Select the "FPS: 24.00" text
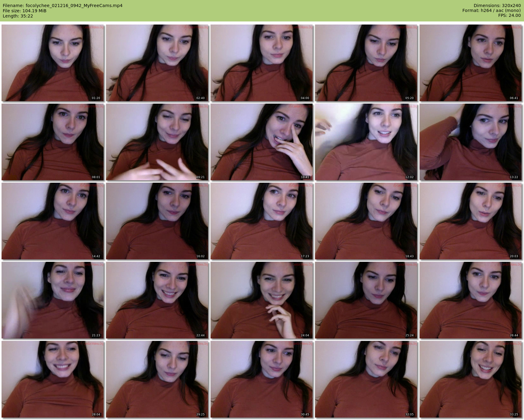The width and height of the screenshot is (524, 420). (x=509, y=16)
